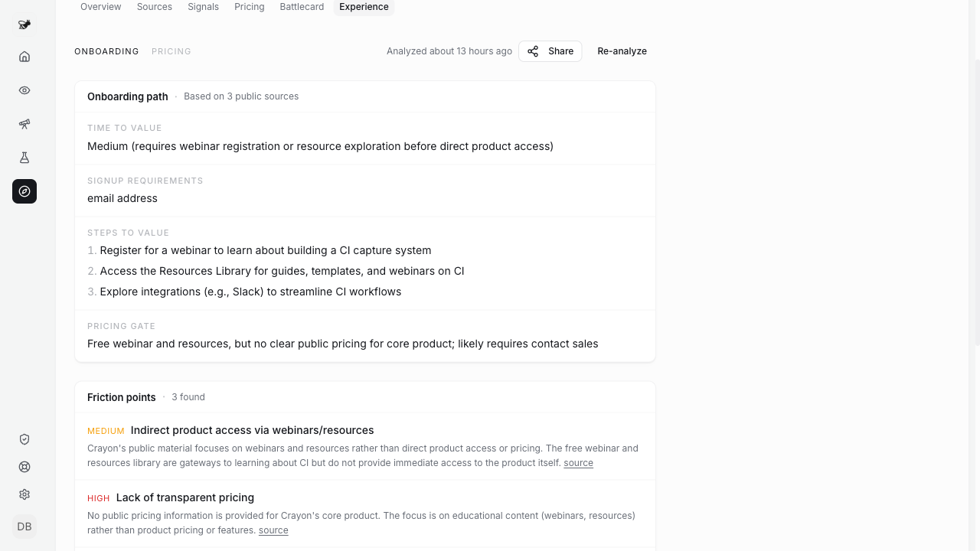Open source link under Lack of transparent pricing
The height and width of the screenshot is (551, 980).
pos(273,530)
